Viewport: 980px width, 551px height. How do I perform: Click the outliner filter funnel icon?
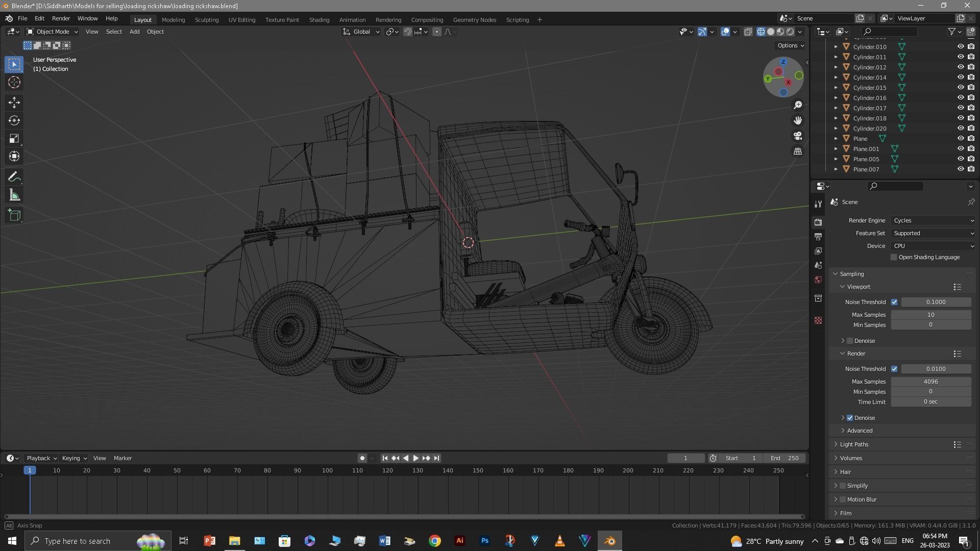coord(952,32)
